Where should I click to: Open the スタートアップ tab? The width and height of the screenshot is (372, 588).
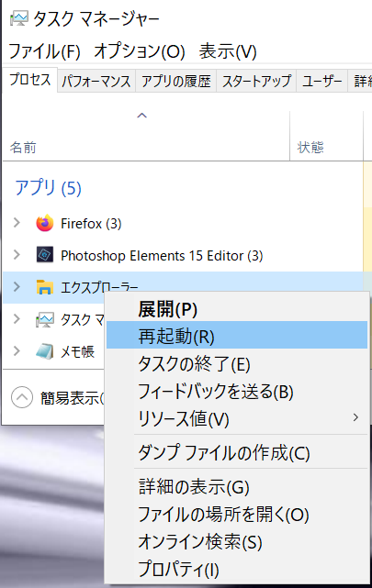pyautogui.click(x=256, y=81)
